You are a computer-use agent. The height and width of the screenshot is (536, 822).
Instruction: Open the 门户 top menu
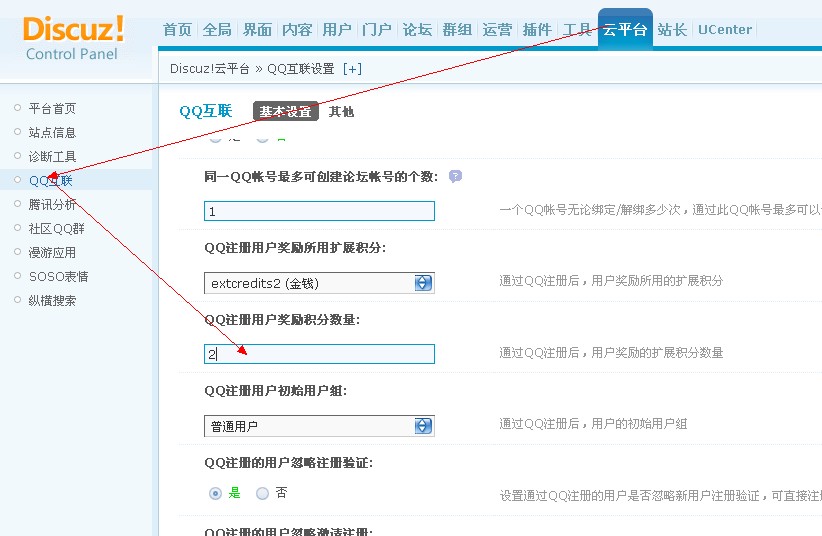click(377, 29)
